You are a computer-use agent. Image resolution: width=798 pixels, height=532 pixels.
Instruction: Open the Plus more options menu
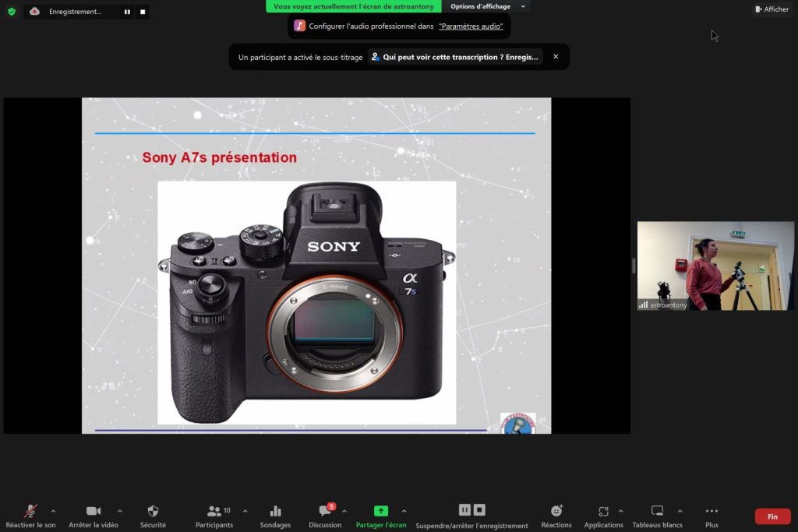coord(712,516)
